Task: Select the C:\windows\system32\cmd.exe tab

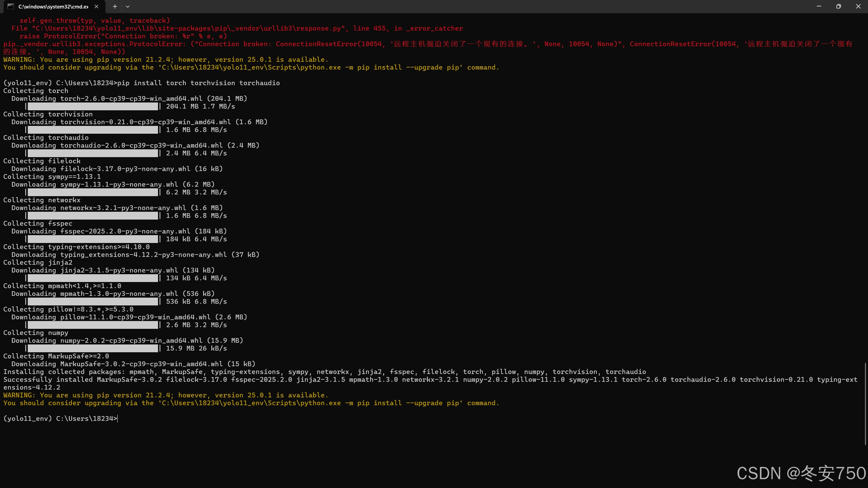Action: [x=53, y=6]
